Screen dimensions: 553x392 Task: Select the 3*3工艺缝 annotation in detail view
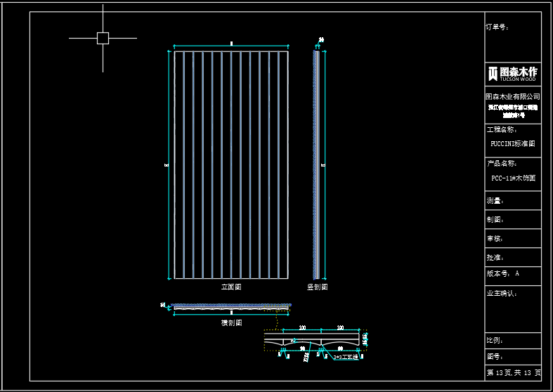(x=345, y=357)
